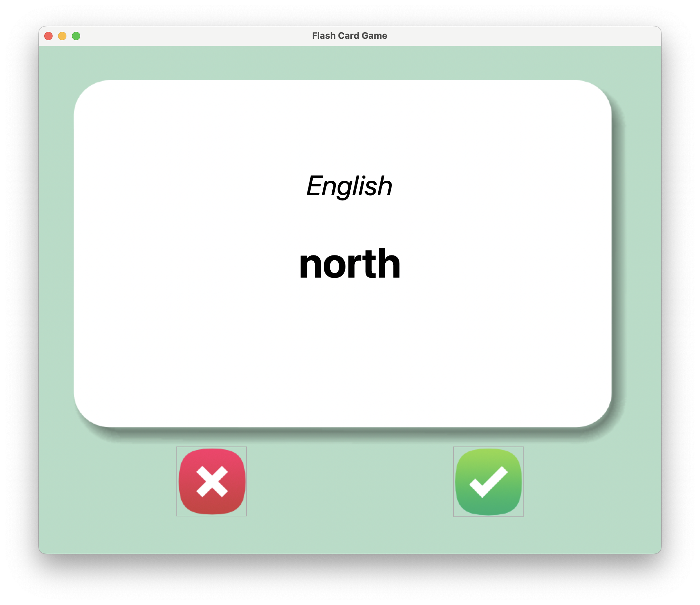Click the word 'north' on the card

[349, 264]
